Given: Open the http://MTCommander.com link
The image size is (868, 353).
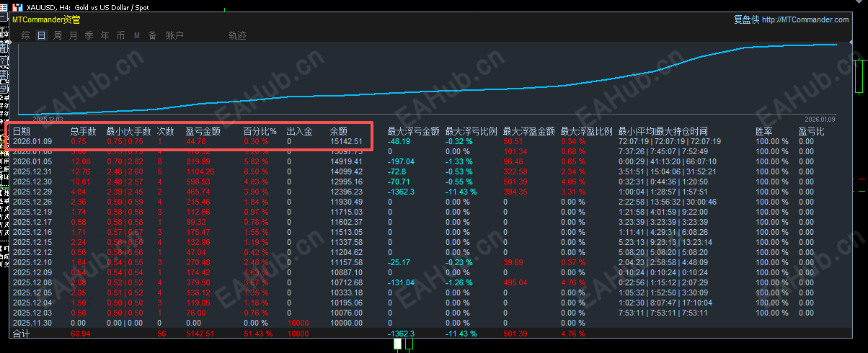Looking at the screenshot, I should click(805, 19).
